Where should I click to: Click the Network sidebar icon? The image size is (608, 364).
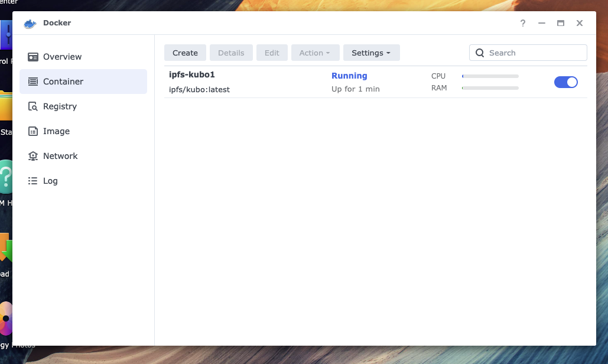click(x=33, y=156)
